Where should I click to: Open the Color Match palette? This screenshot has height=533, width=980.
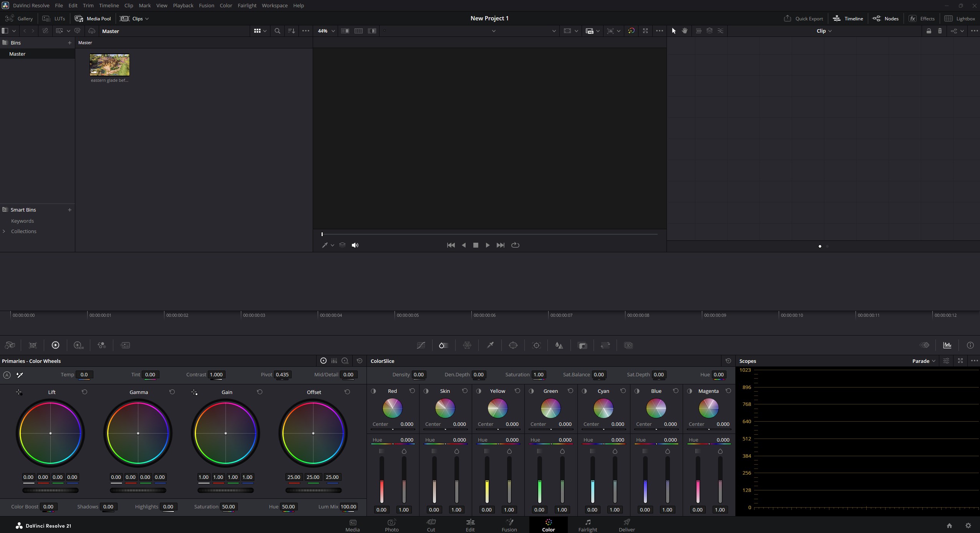tap(33, 345)
